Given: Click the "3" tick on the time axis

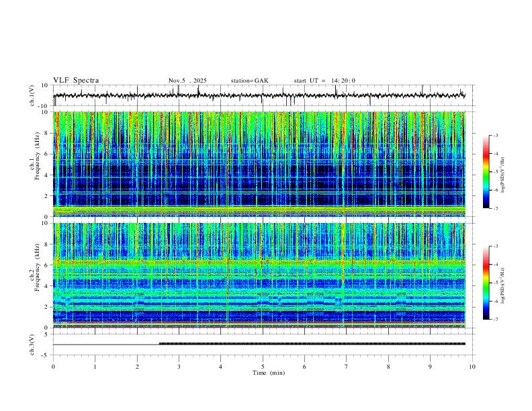Looking at the screenshot, I should (179, 367).
